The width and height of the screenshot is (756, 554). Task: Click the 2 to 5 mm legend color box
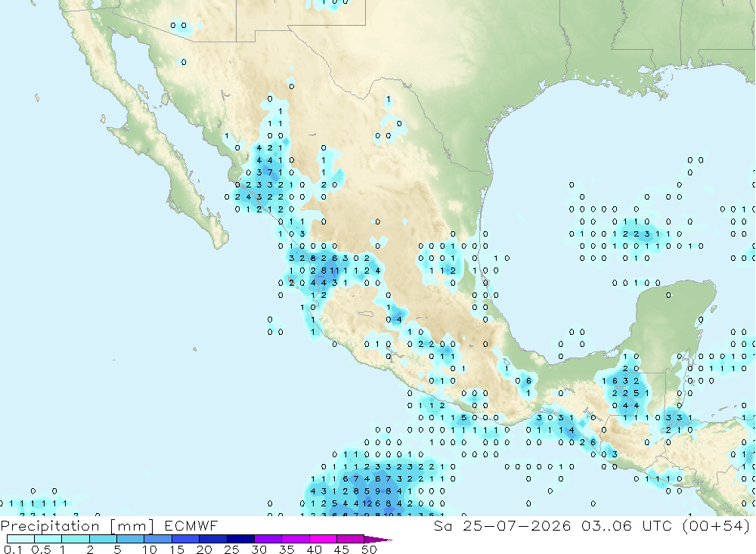pyautogui.click(x=103, y=539)
